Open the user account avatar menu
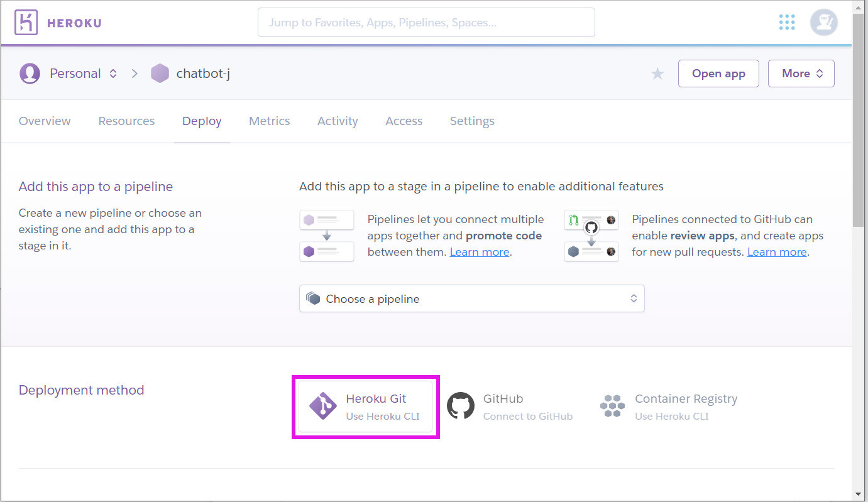Screen dimensions: 868x502 (823, 23)
